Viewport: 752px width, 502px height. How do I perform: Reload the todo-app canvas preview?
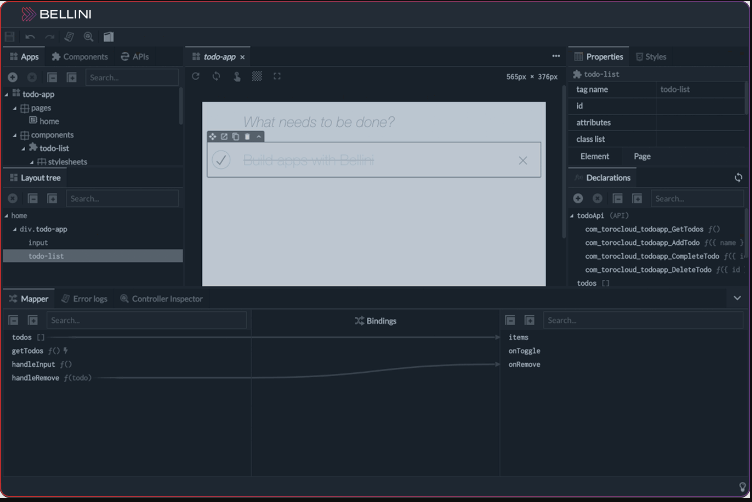click(196, 76)
